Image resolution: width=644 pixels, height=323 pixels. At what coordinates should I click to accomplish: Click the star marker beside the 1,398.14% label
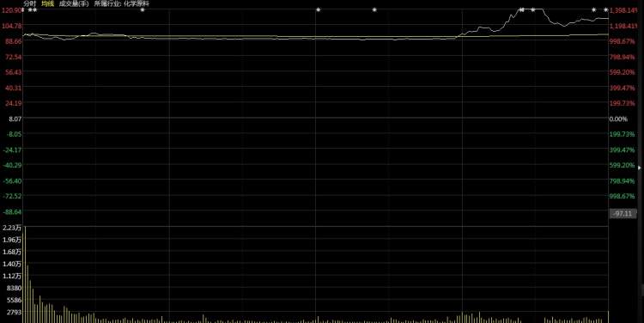tap(606, 9)
